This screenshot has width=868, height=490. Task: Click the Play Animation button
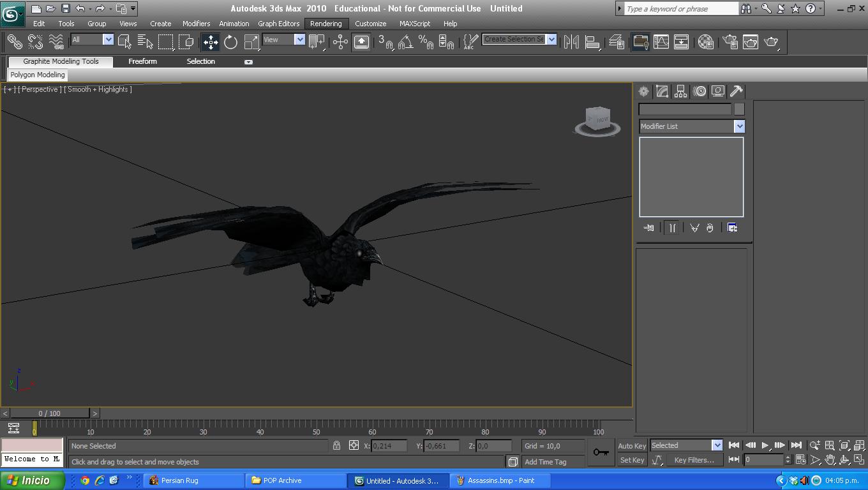tap(765, 445)
